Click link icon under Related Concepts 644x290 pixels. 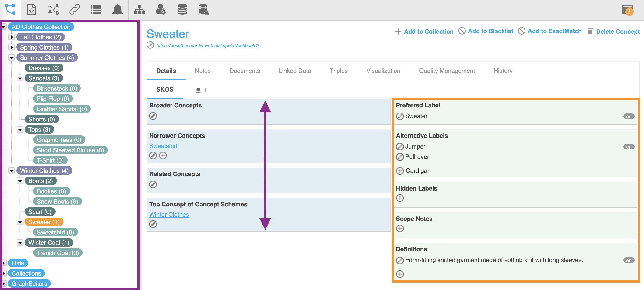click(x=153, y=184)
